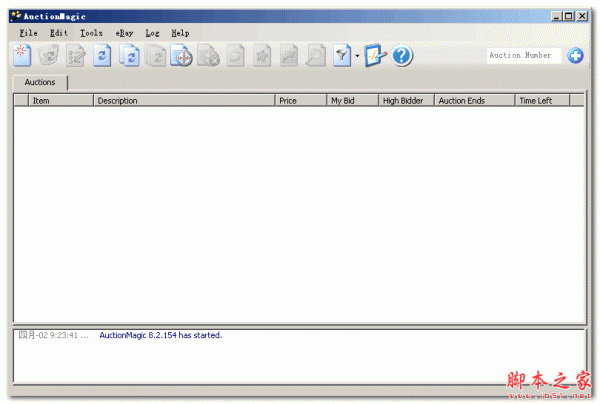This screenshot has height=404, width=600.
Task: Sort by the Item column header
Action: pyautogui.click(x=61, y=101)
